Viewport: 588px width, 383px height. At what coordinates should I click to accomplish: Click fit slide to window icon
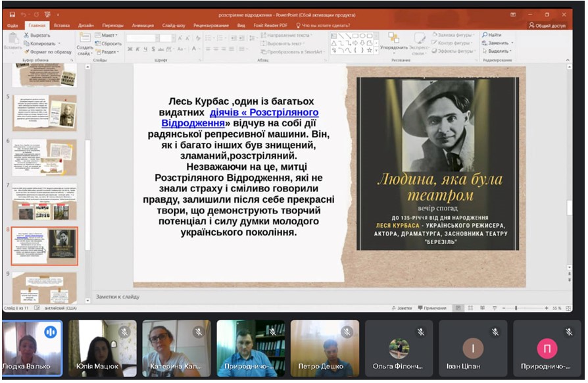click(x=568, y=309)
